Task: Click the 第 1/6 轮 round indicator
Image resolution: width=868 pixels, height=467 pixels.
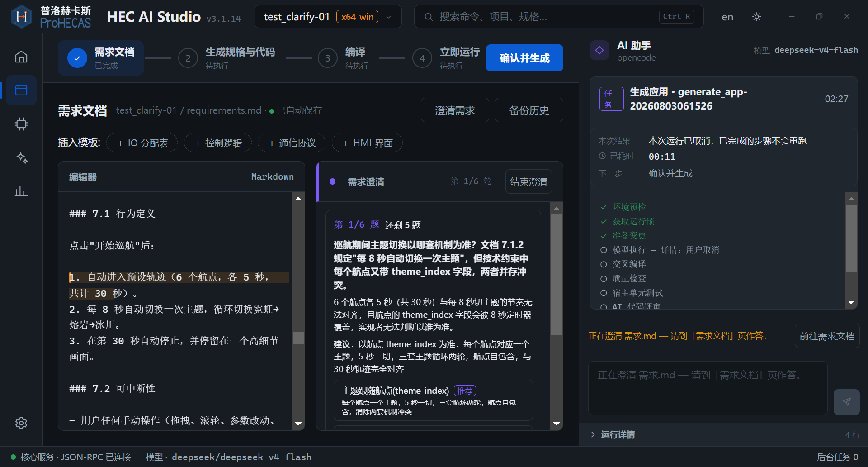Action: coord(471,181)
